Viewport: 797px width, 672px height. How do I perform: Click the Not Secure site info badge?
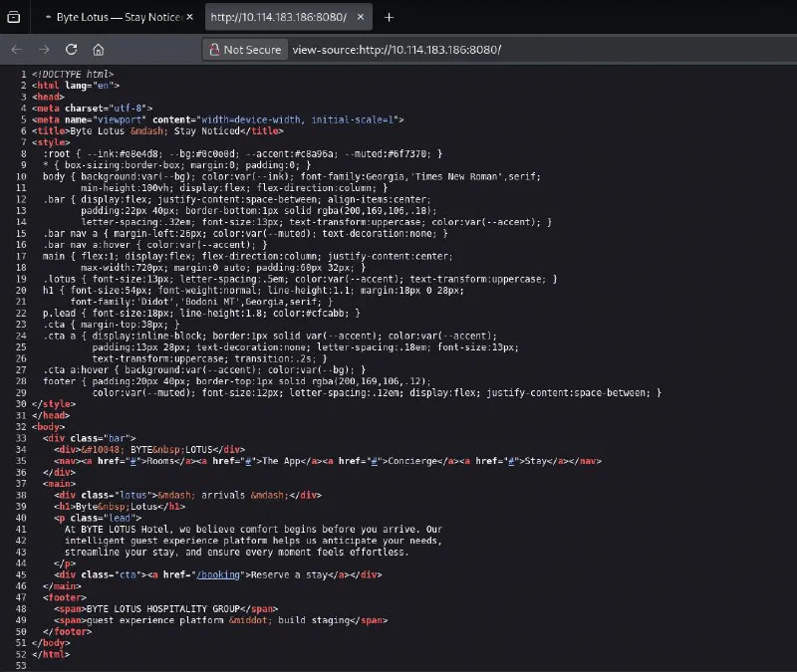[245, 50]
